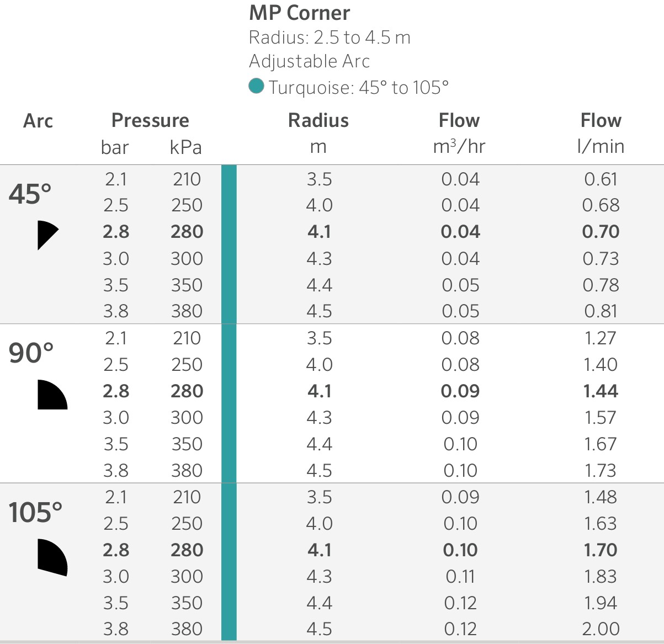The width and height of the screenshot is (664, 644).
Task: Click the MP Corner title
Action: pyautogui.click(x=299, y=13)
